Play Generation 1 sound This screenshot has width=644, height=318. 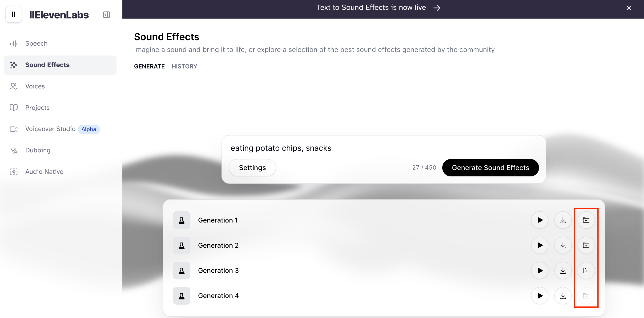539,220
